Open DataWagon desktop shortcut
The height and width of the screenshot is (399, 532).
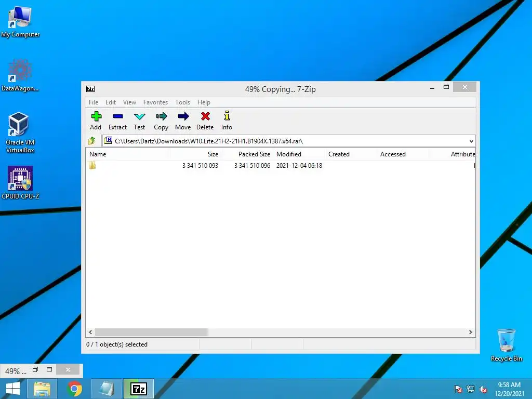point(20,75)
